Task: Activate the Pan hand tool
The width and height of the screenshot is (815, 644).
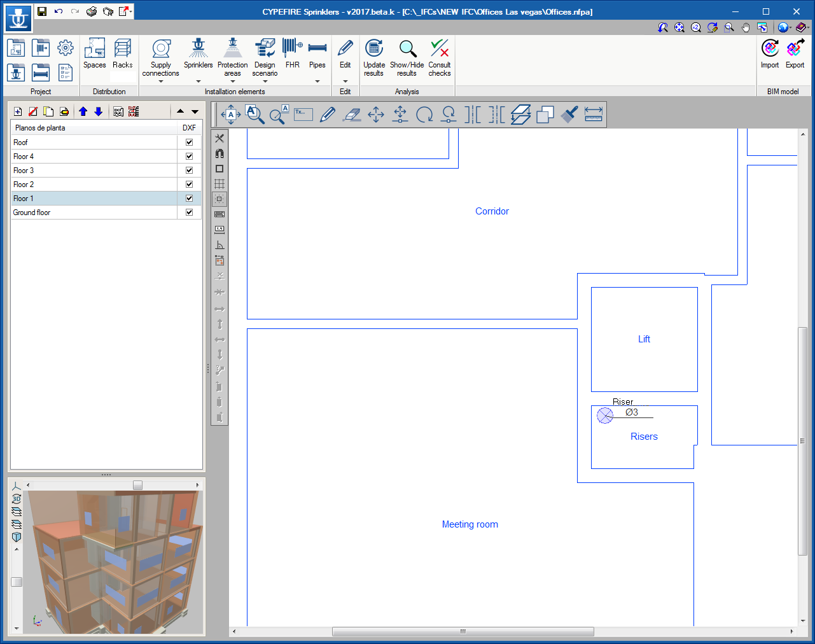Action: pyautogui.click(x=745, y=28)
